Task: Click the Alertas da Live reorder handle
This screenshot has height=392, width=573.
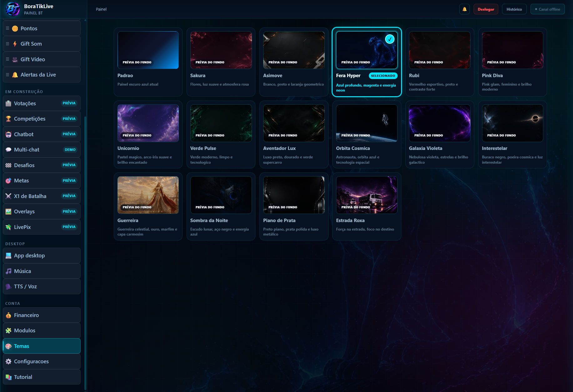Action: click(8, 75)
